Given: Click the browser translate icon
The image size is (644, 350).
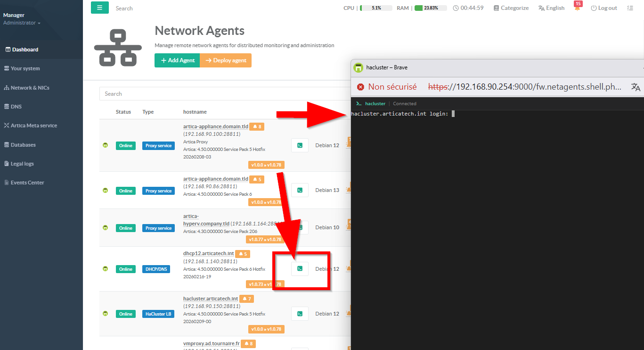Looking at the screenshot, I should [636, 87].
